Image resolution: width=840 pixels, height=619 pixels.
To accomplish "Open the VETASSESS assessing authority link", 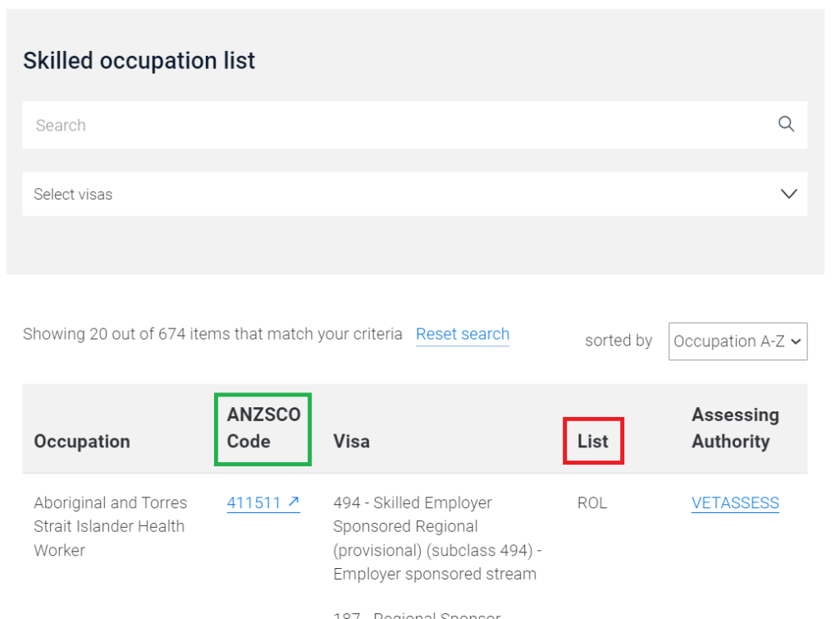I will 735,502.
